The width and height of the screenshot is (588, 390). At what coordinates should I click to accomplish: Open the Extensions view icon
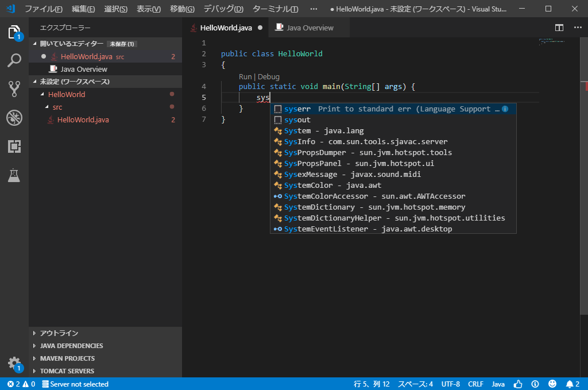point(14,147)
